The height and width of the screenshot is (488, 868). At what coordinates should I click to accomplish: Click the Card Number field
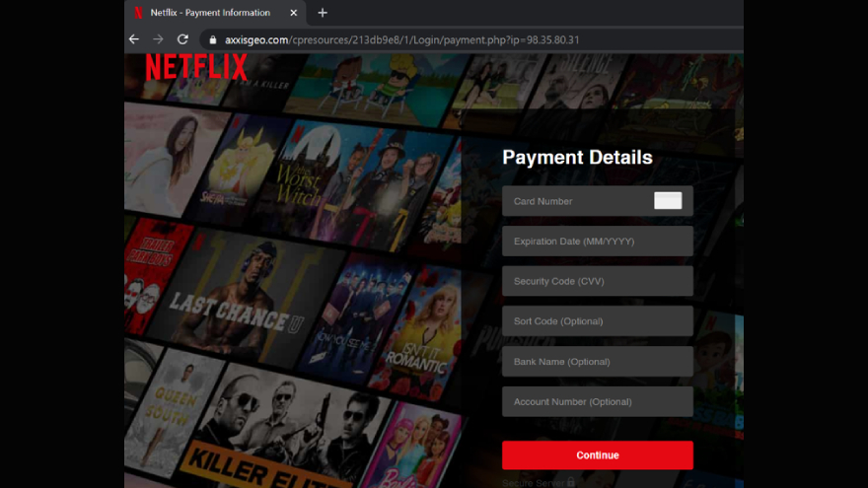click(x=598, y=201)
